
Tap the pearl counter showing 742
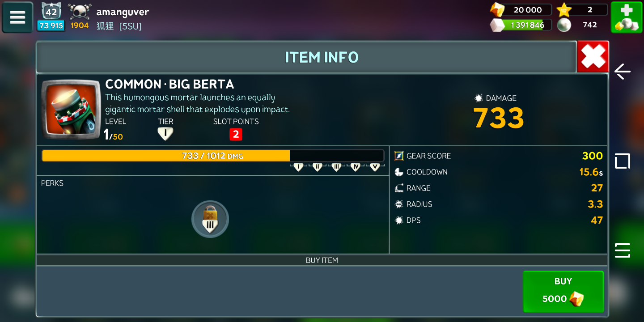click(x=582, y=25)
